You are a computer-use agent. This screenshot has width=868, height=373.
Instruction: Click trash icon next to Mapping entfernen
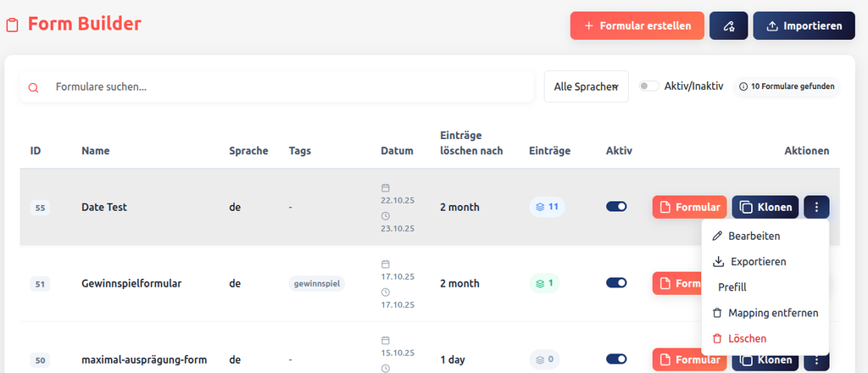click(717, 313)
